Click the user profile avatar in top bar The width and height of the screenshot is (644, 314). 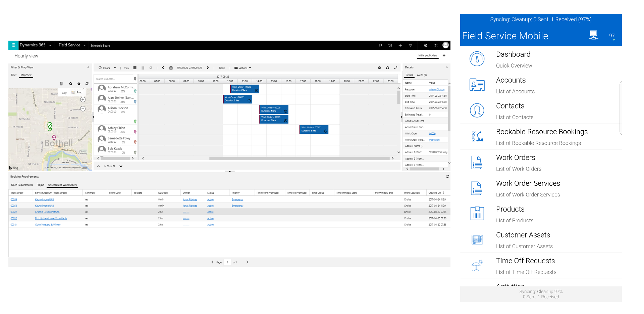tap(445, 45)
